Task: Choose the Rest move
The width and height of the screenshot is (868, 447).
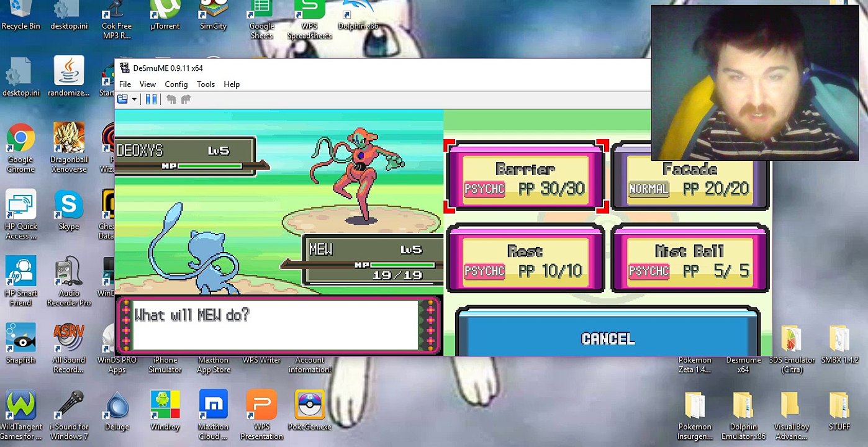Action: pyautogui.click(x=525, y=258)
